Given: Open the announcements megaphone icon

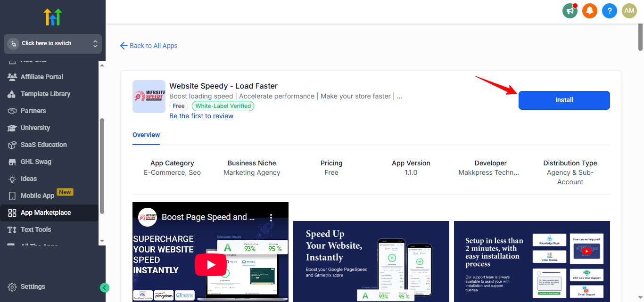Looking at the screenshot, I should tap(570, 10).
